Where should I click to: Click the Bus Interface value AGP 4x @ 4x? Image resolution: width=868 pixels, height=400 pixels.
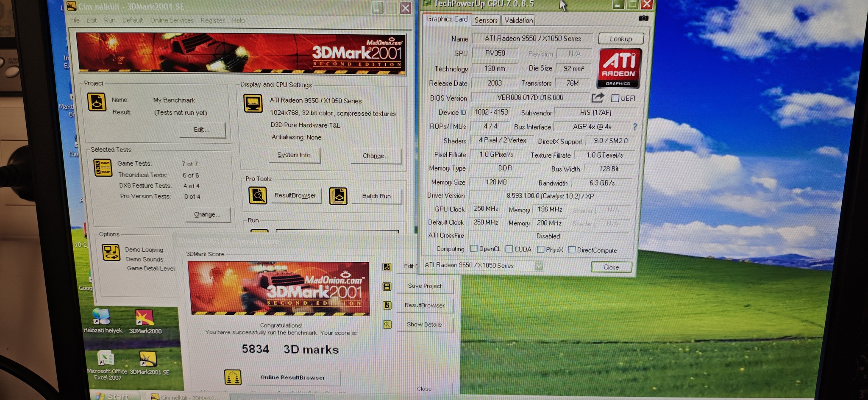point(592,127)
